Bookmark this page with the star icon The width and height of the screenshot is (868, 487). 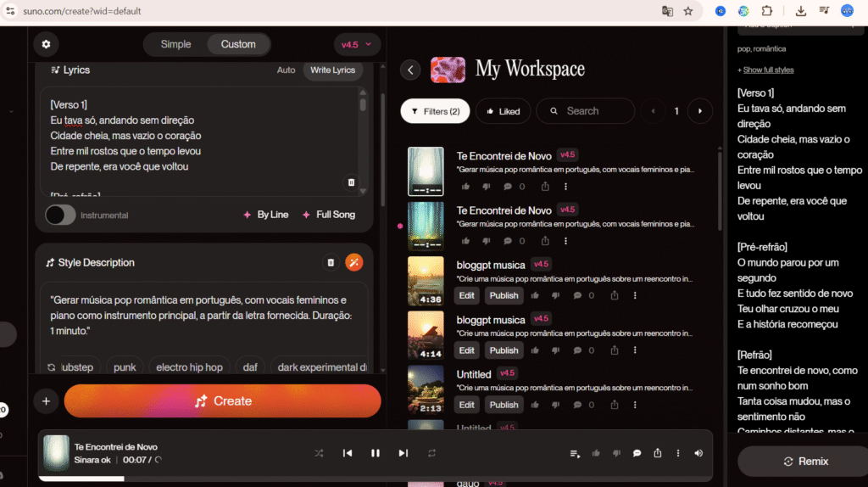[688, 11]
